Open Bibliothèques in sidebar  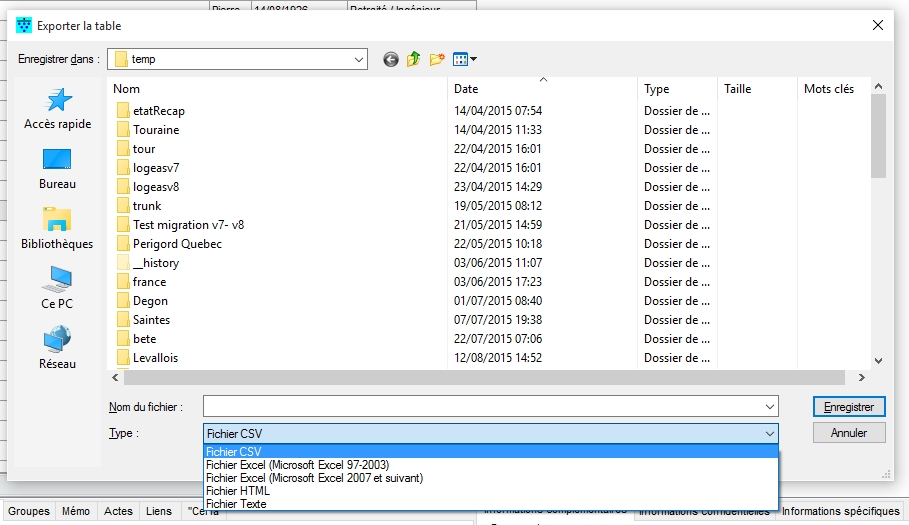pyautogui.click(x=57, y=228)
